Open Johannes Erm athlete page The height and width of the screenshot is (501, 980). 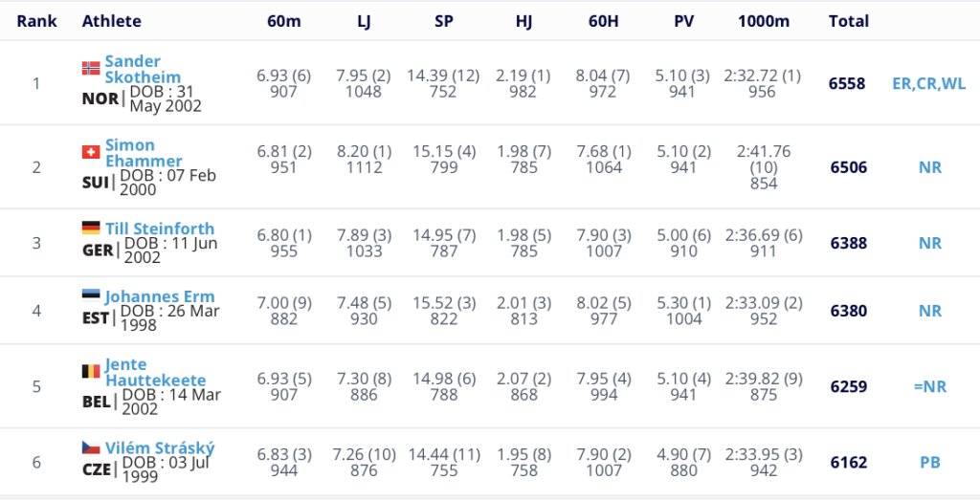click(160, 296)
